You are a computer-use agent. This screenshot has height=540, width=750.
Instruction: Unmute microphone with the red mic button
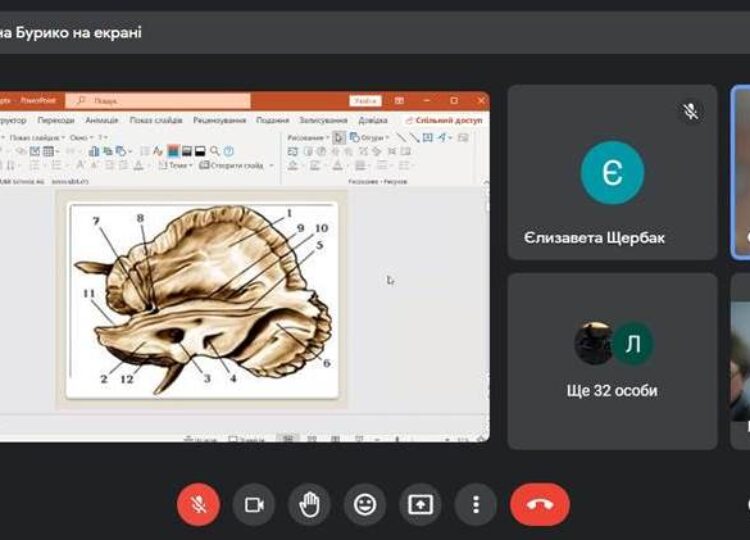tap(198, 504)
